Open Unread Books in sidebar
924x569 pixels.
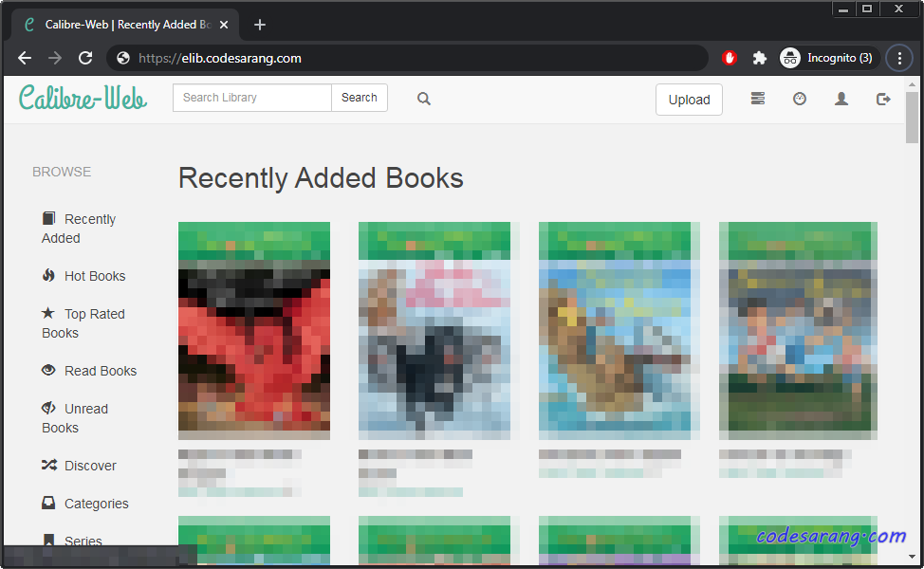pos(75,418)
